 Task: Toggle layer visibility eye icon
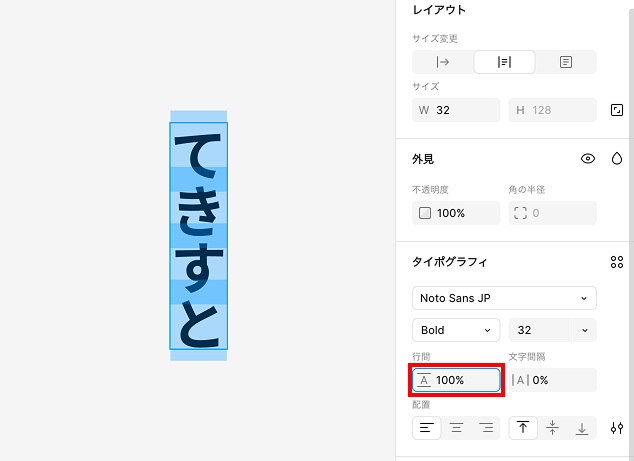[588, 158]
